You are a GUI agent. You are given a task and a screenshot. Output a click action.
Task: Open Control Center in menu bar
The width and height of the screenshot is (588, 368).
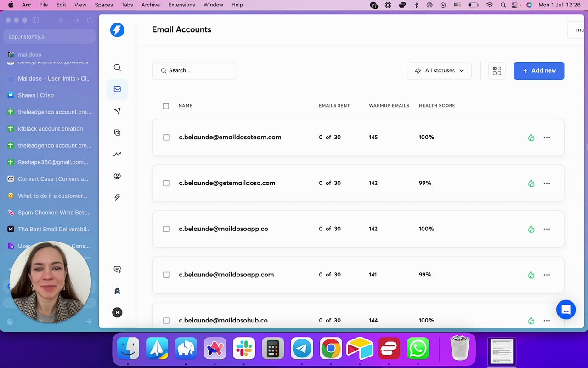click(516, 5)
